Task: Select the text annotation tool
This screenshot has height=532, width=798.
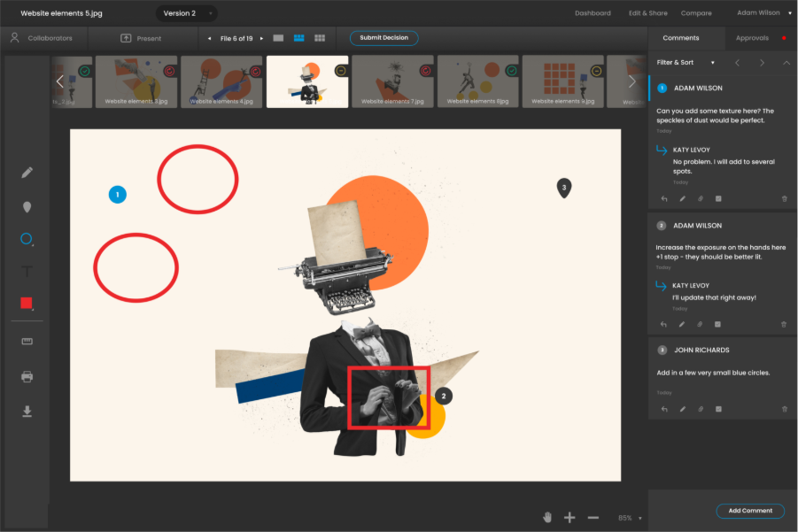Action: (27, 272)
